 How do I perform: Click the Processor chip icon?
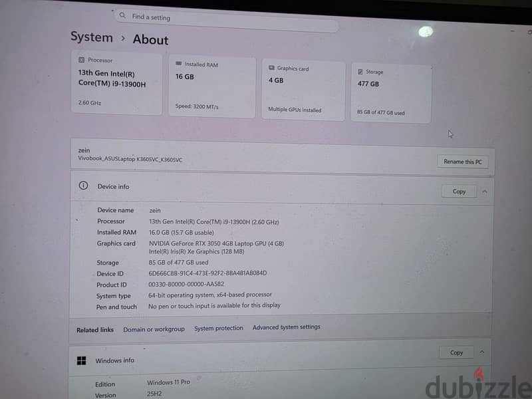pyautogui.click(x=81, y=60)
